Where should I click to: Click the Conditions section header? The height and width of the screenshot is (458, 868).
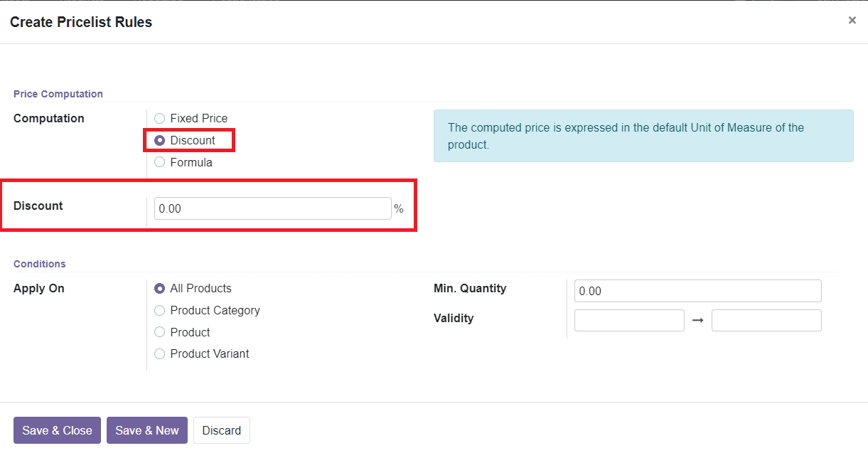40,264
